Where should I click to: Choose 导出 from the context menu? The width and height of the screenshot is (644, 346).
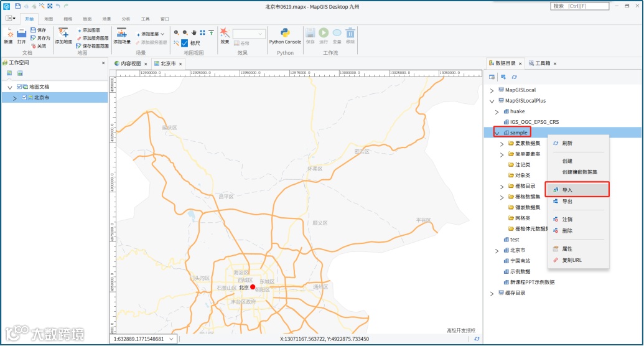(x=577, y=202)
